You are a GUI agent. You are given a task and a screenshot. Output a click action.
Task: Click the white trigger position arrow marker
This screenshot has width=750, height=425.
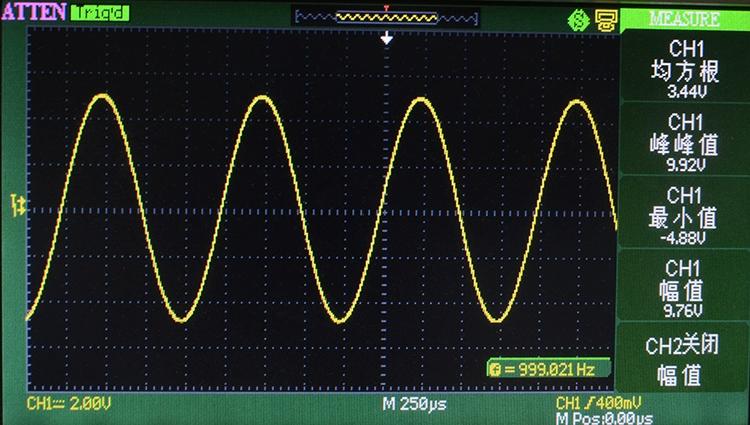tap(388, 39)
